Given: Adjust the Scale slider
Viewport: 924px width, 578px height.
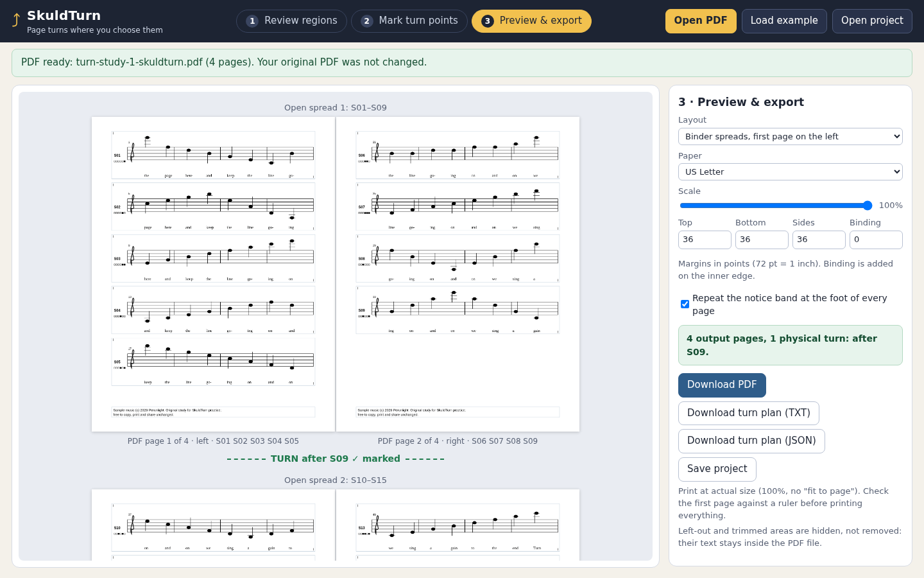Looking at the screenshot, I should point(776,206).
